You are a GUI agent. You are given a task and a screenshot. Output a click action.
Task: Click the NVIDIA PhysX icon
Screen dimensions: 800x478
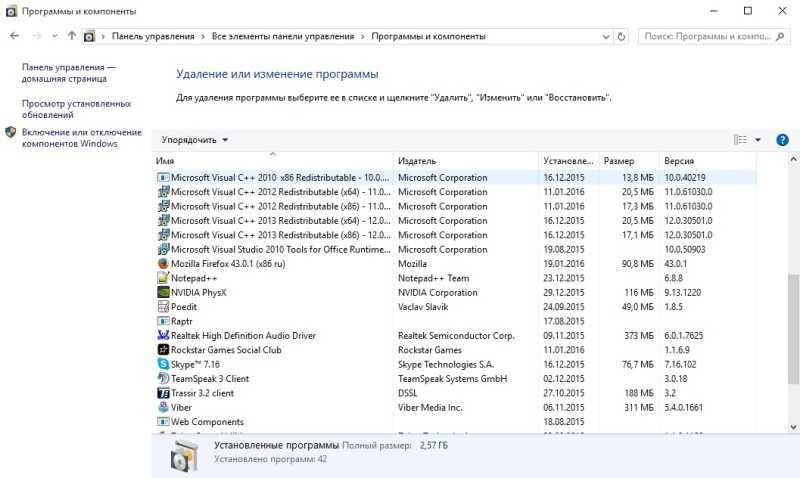[x=163, y=292]
